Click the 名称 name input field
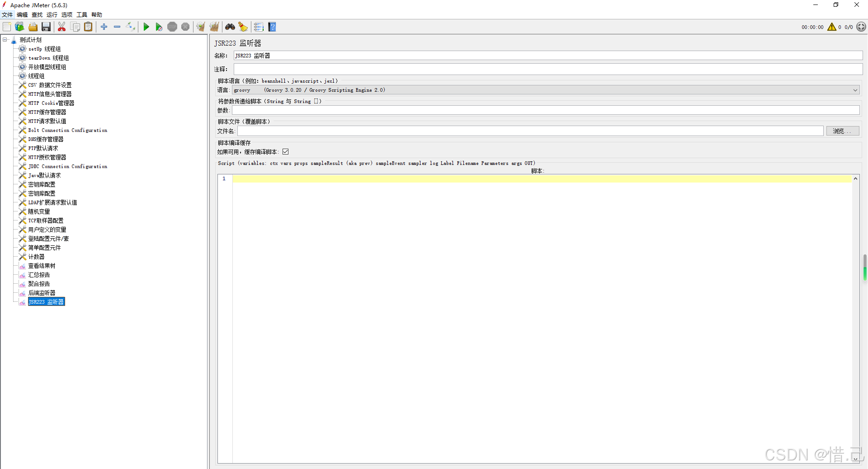 point(548,56)
